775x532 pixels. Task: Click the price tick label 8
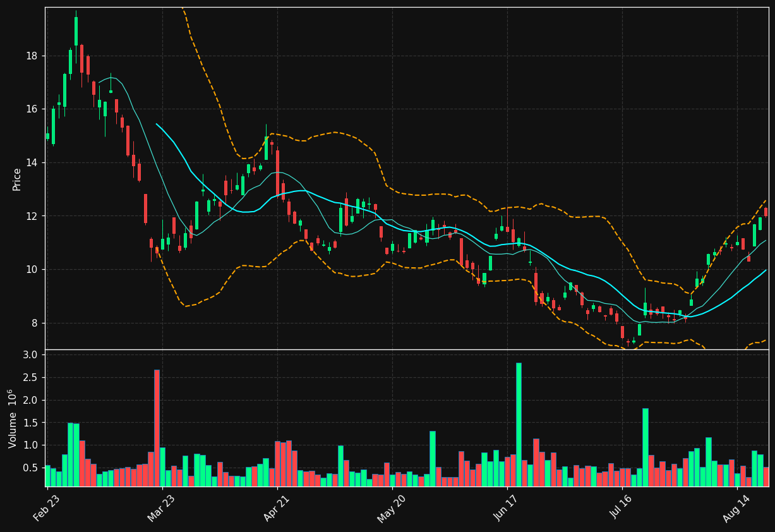click(35, 323)
